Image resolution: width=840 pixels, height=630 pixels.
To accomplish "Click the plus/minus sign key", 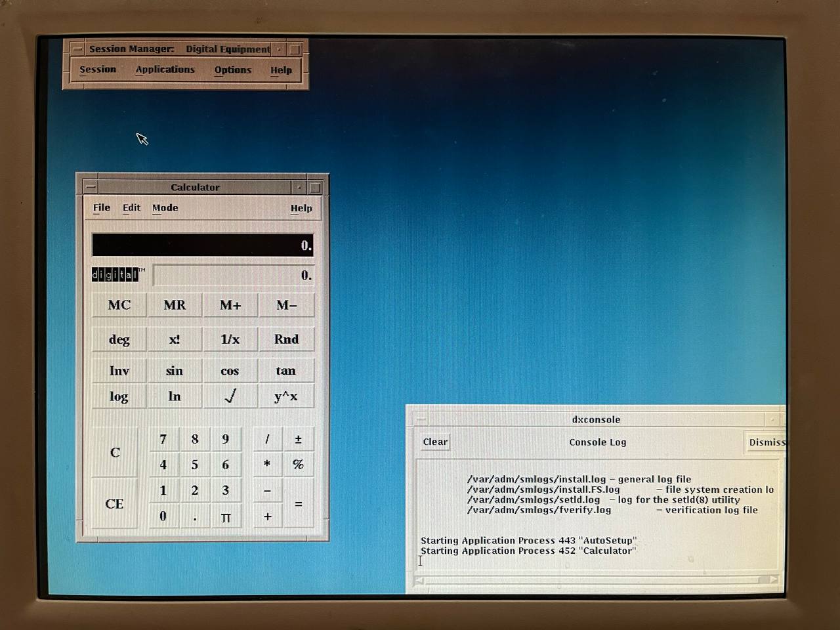I will point(298,440).
